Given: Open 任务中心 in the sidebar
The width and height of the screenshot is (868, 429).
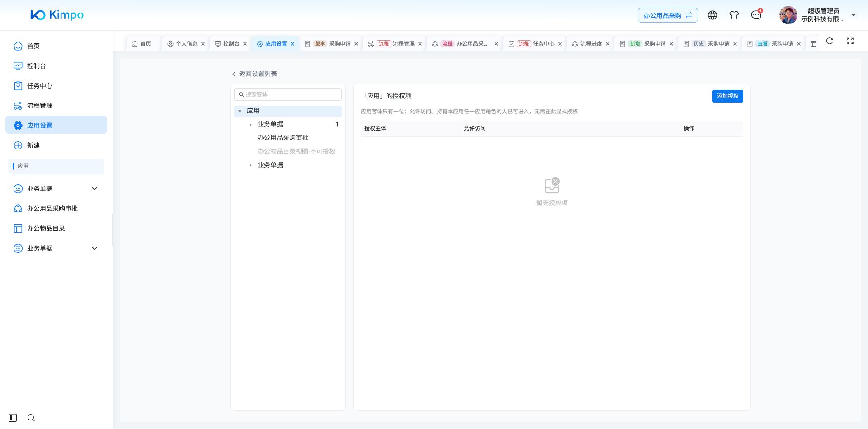Looking at the screenshot, I should (57, 86).
